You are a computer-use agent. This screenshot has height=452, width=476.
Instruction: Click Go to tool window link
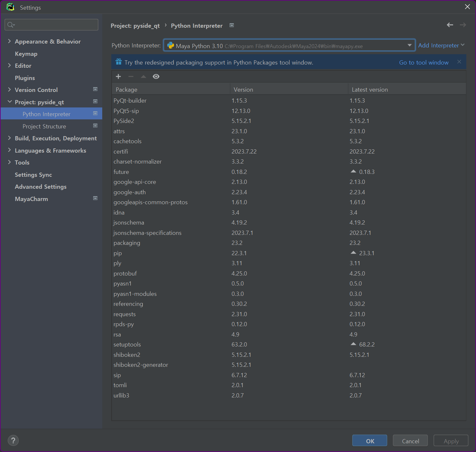pyautogui.click(x=424, y=63)
